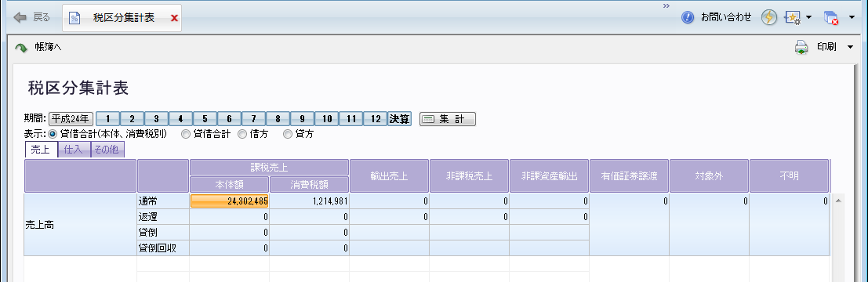This screenshot has width=868, height=282.
Task: Expand the toolbar overflow chevron
Action: point(666,5)
